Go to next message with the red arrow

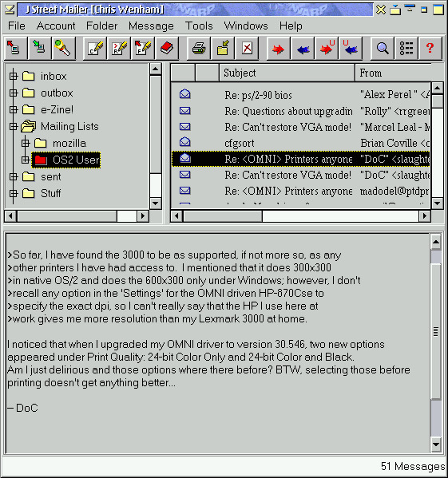click(278, 48)
